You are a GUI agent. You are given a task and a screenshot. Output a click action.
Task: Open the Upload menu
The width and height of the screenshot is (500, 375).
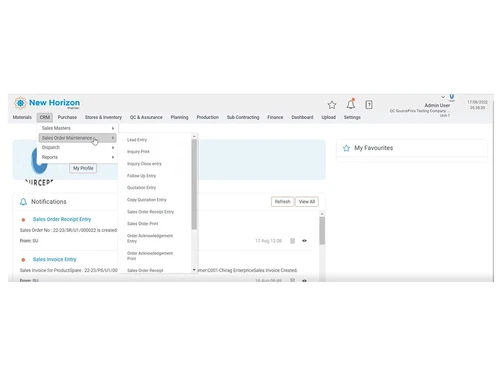pos(329,117)
